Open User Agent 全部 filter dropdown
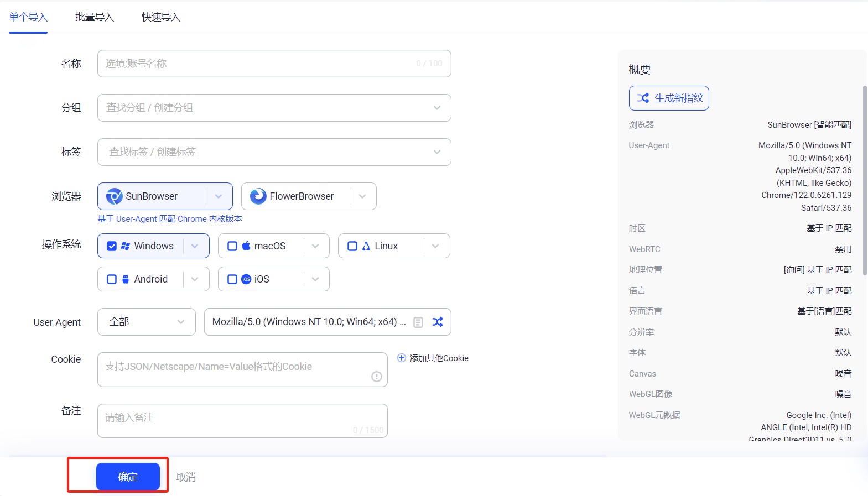The width and height of the screenshot is (868, 496). [147, 322]
